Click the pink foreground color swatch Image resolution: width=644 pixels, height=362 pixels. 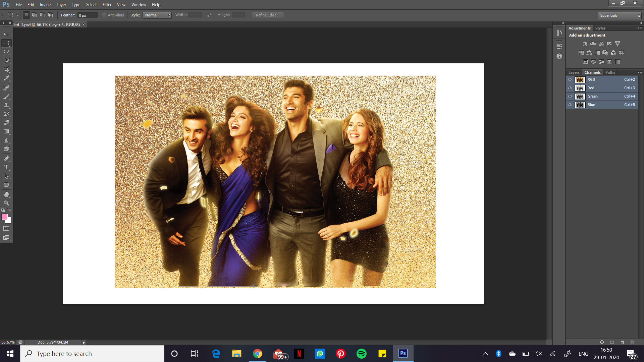pos(5,217)
